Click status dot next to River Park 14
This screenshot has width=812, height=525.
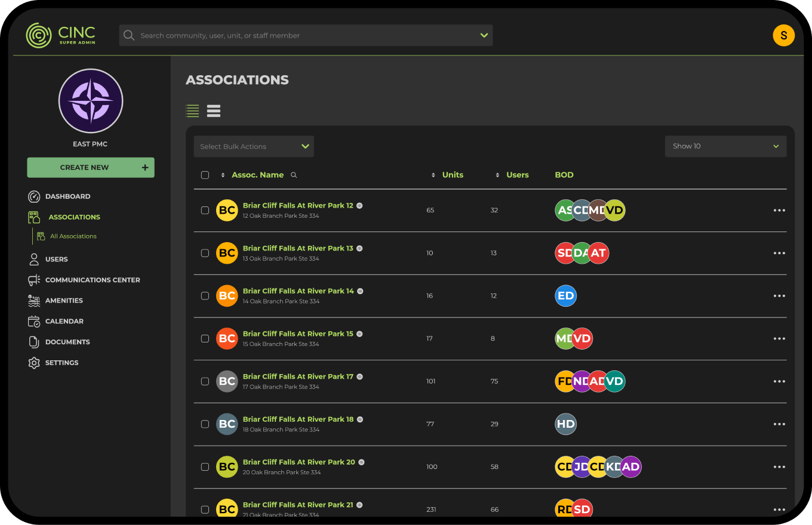tap(360, 291)
